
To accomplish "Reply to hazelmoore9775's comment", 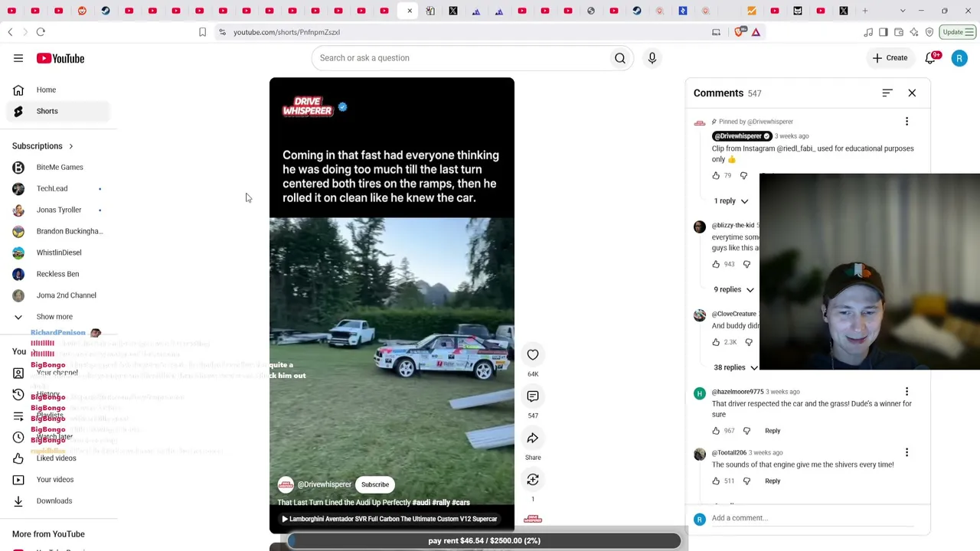I will (773, 431).
